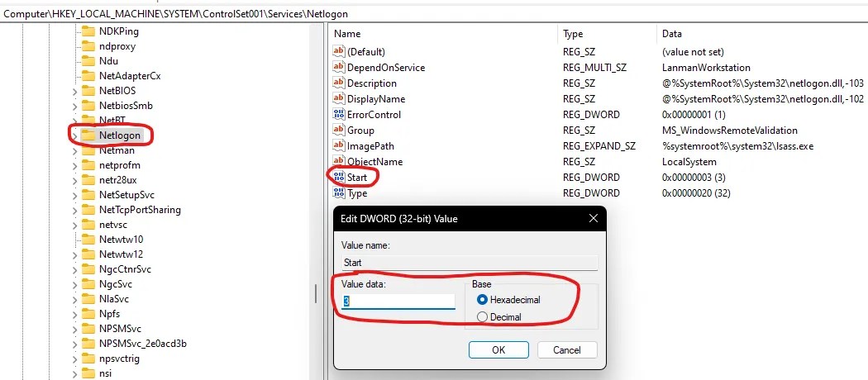The height and width of the screenshot is (380, 868).
Task: Click the string icon beside DependOnService
Action: (x=339, y=68)
